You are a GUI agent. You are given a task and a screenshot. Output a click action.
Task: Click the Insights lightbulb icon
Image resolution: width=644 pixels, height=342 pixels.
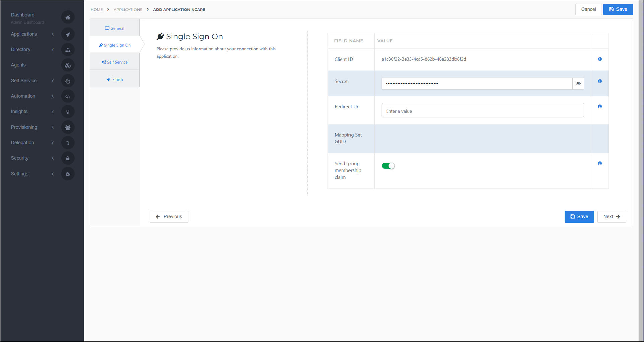68,112
